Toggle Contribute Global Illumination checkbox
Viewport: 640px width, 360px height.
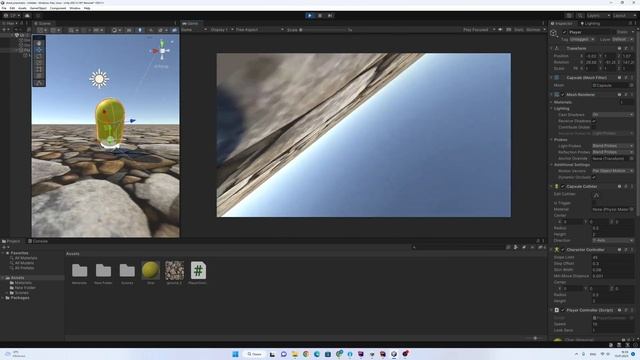[x=594, y=127]
